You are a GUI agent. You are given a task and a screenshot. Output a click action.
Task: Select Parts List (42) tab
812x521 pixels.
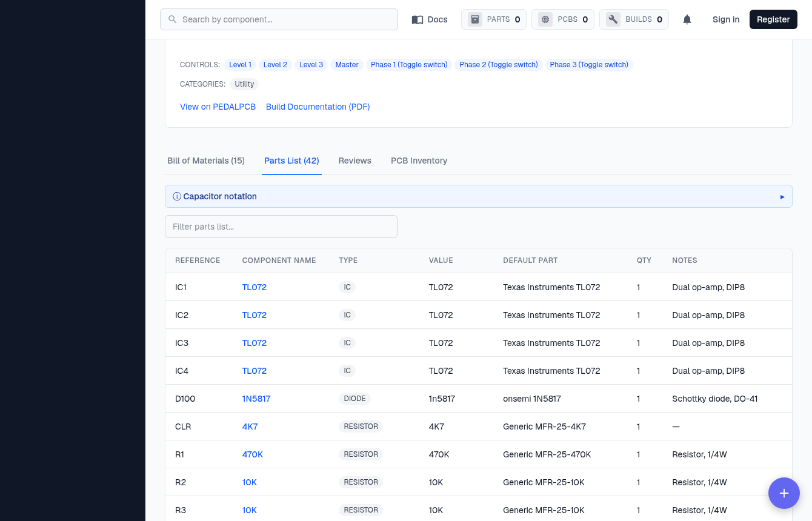tap(291, 161)
